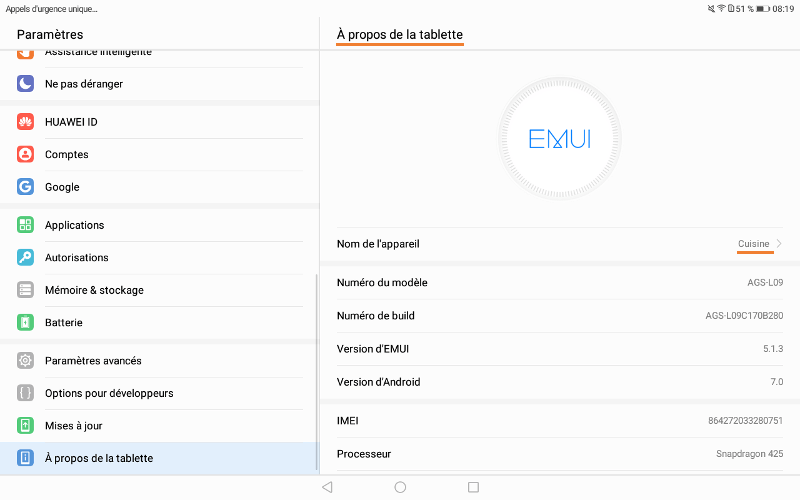Tap the Wi-Fi icon in status bar
This screenshot has width=800, height=500.
(721, 8)
